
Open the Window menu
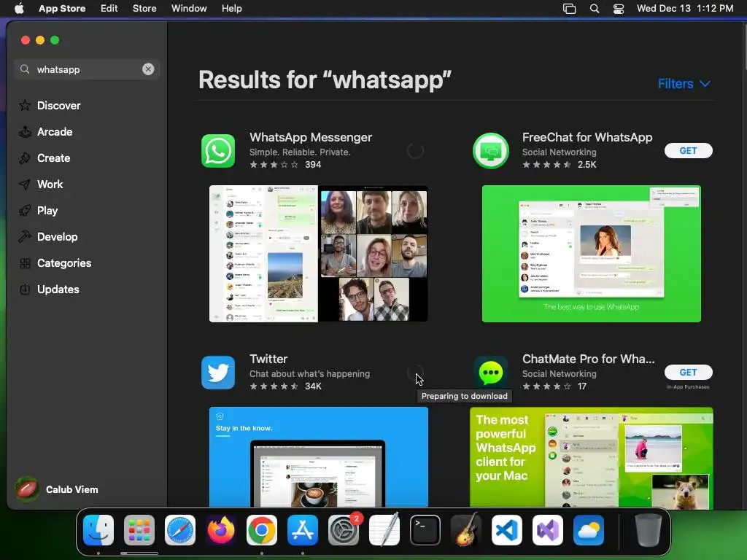[x=189, y=8]
